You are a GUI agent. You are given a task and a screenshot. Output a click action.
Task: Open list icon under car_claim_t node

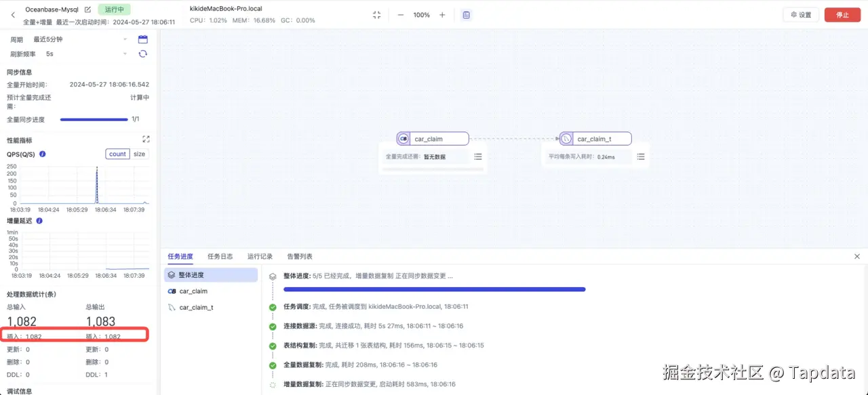[641, 157]
